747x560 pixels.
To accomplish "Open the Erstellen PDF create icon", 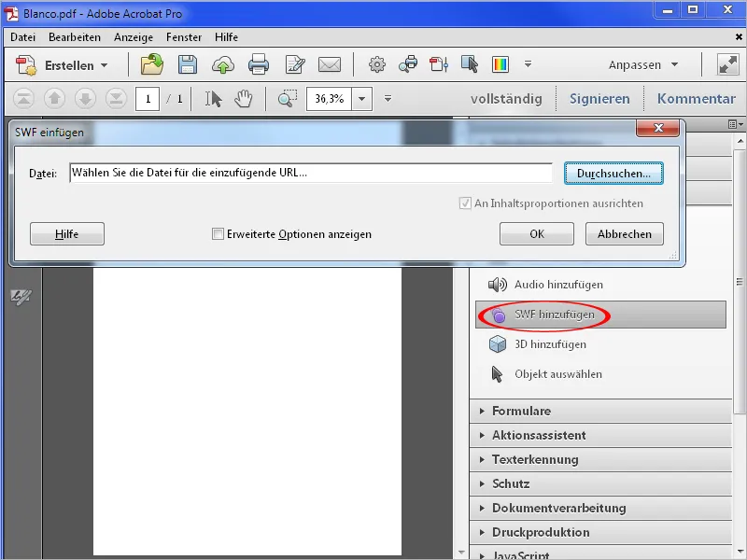I will pyautogui.click(x=26, y=64).
